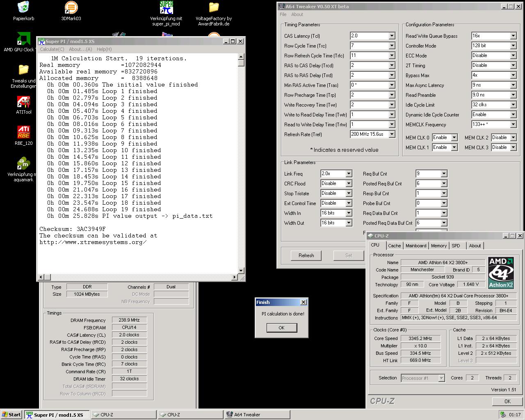Viewport: 525px width, 420px height.
Task: Open VoltageFactory by AwardFabrik folder
Action: tap(214, 7)
